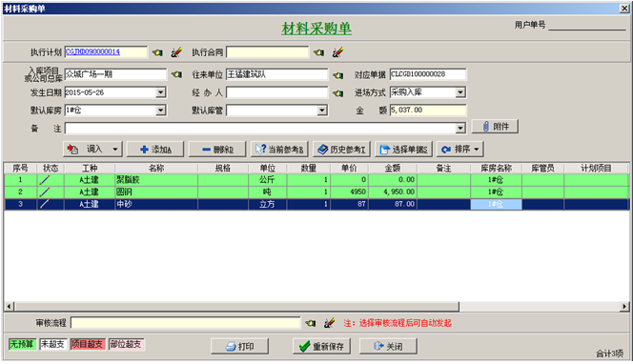
Task: Click pencil status icon in row 1
Action: (x=45, y=180)
